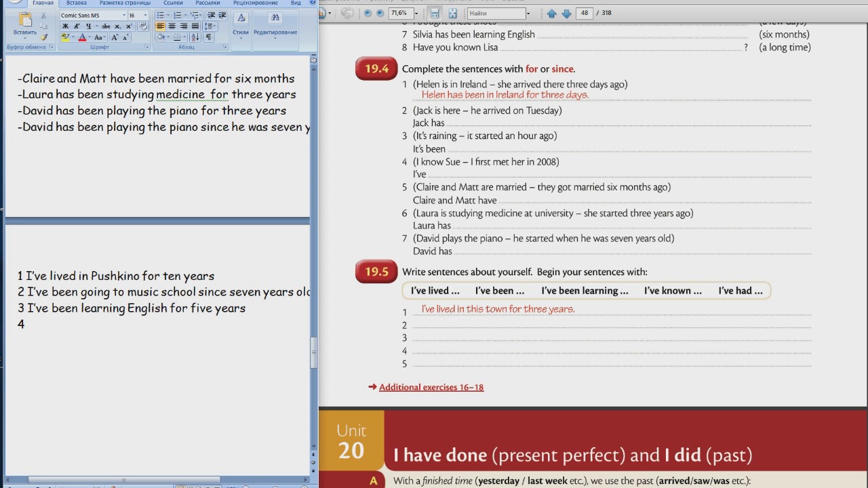Click the red font color swatch

(82, 37)
